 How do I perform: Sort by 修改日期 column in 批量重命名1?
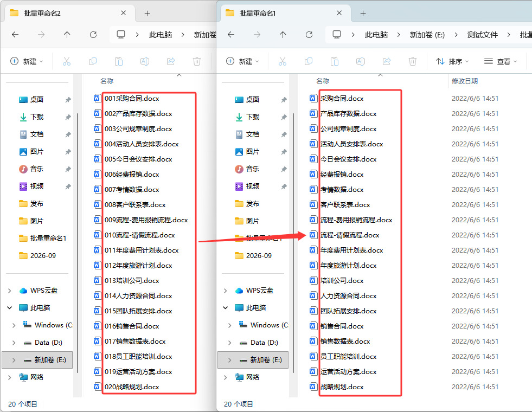[464, 81]
